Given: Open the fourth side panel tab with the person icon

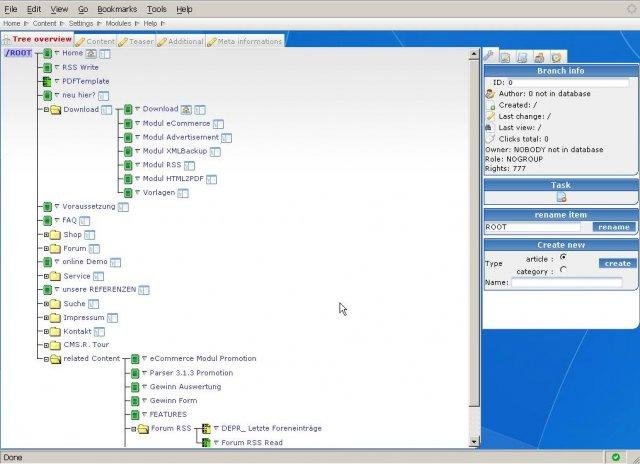Looking at the screenshot, I should (x=540, y=58).
